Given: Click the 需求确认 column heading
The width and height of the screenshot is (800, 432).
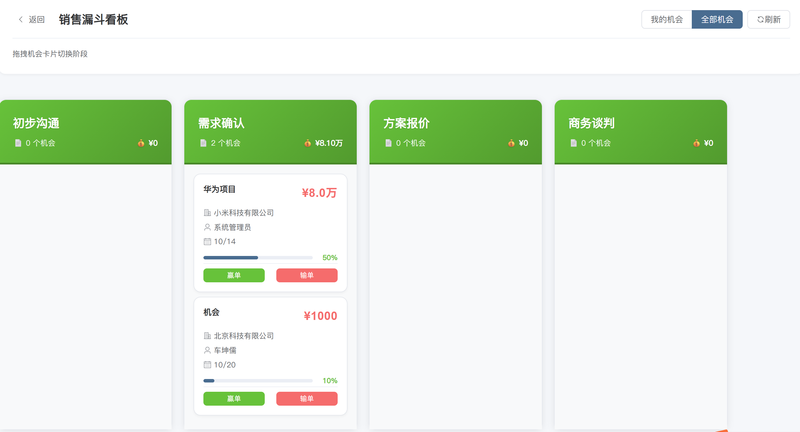Looking at the screenshot, I should [x=221, y=123].
